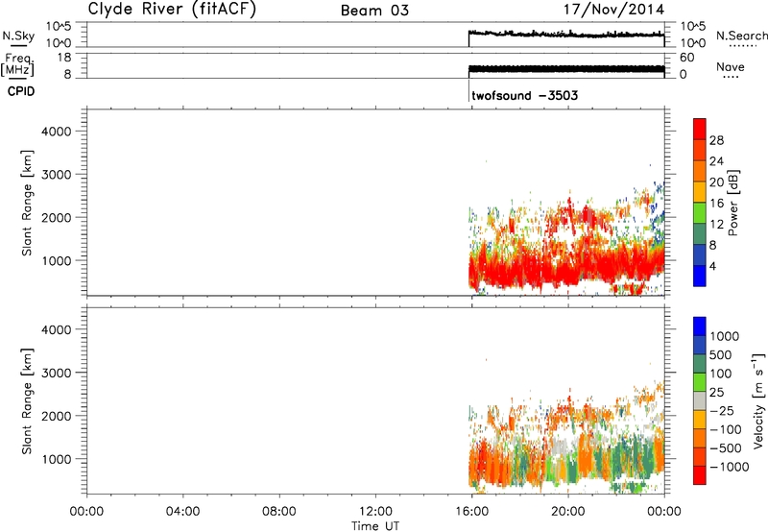Click the "4" label on power colorbar
The width and height of the screenshot is (768, 532).
(712, 266)
